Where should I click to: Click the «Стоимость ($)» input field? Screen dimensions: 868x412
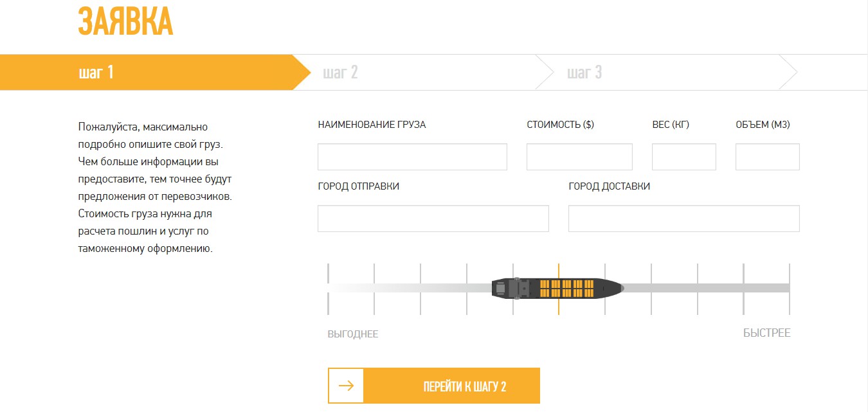(579, 157)
